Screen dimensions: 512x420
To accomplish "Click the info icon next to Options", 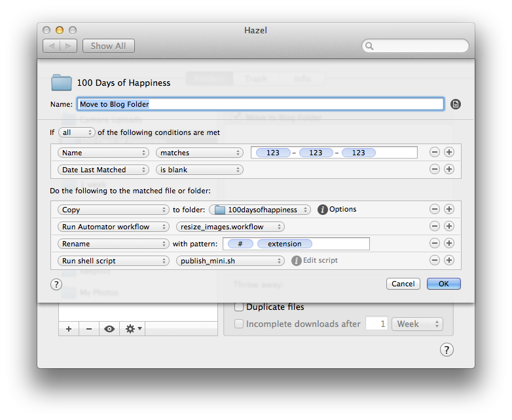I will coord(322,210).
